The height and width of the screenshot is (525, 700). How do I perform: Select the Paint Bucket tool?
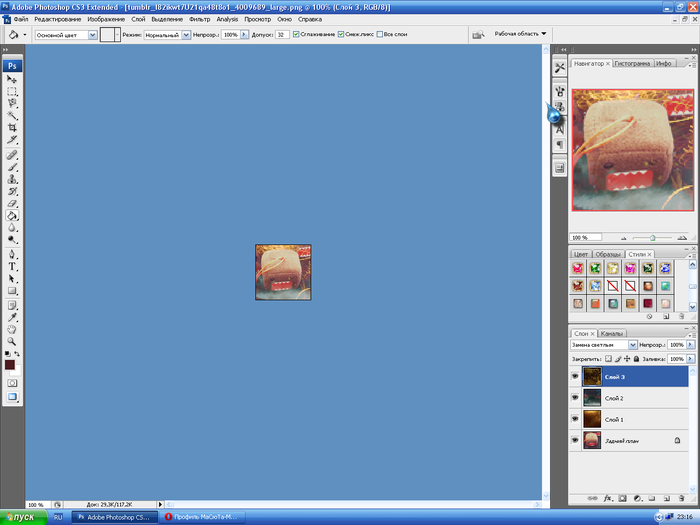(x=12, y=216)
